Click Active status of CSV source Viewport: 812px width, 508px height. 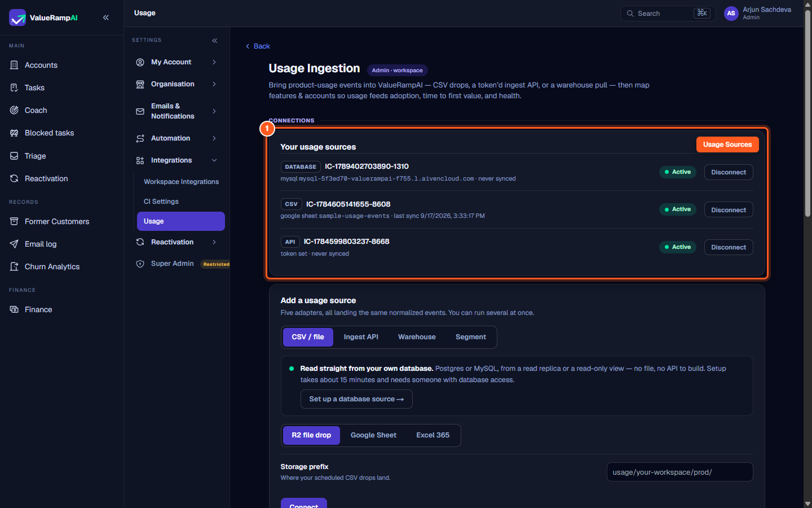[x=678, y=209]
